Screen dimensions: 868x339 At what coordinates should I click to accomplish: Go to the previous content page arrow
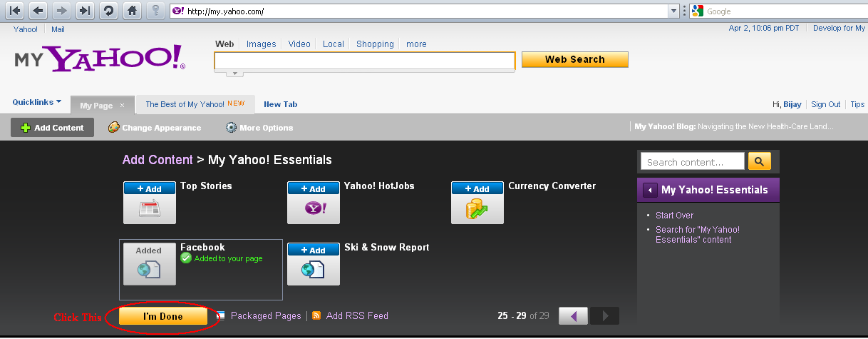tap(573, 315)
